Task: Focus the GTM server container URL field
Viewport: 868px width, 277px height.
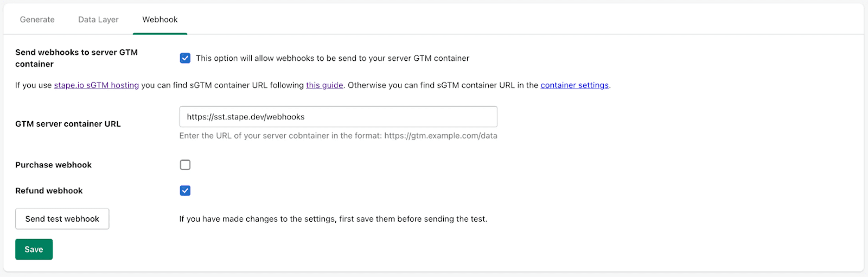Action: pyautogui.click(x=338, y=117)
